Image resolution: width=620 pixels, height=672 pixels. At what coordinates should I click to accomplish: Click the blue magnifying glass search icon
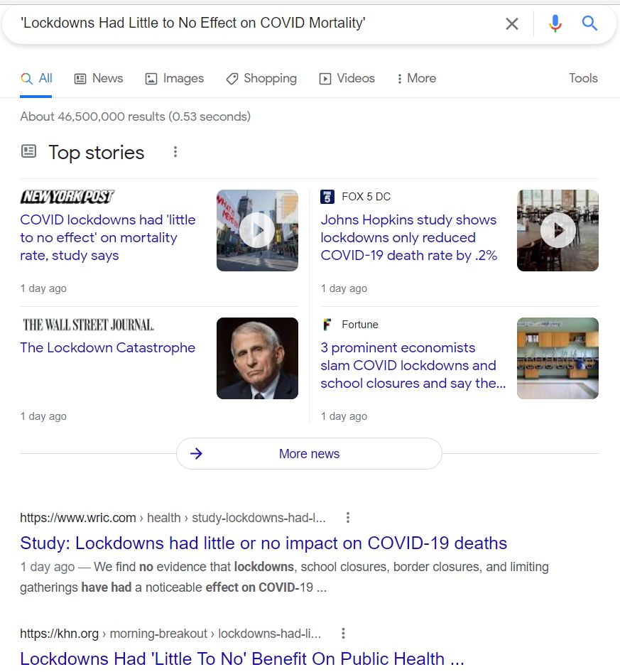tap(589, 24)
